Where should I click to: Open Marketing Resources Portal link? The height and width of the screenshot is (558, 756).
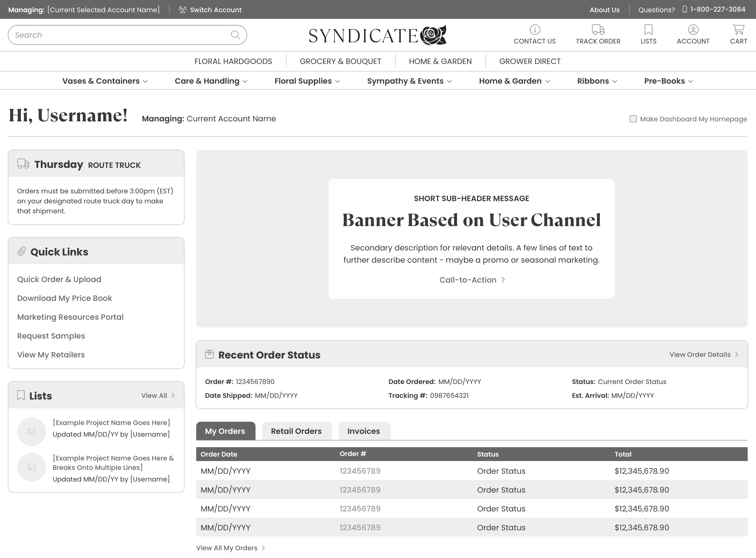(x=70, y=317)
